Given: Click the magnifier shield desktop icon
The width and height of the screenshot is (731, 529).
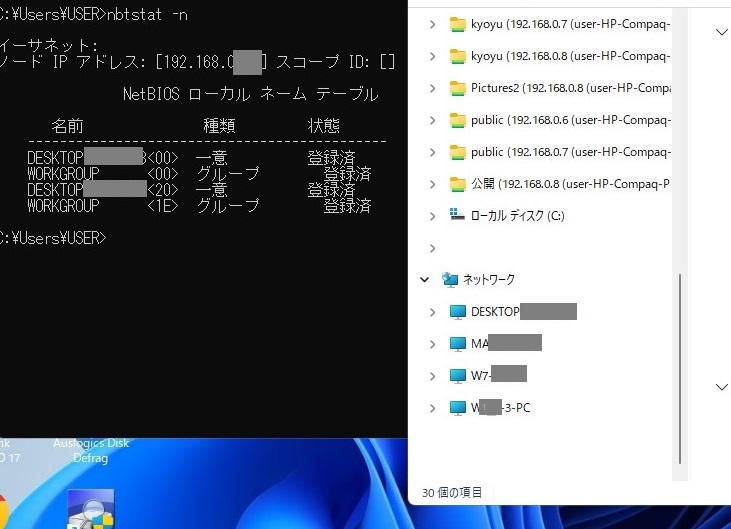Looking at the screenshot, I should pyautogui.click(x=90, y=508).
